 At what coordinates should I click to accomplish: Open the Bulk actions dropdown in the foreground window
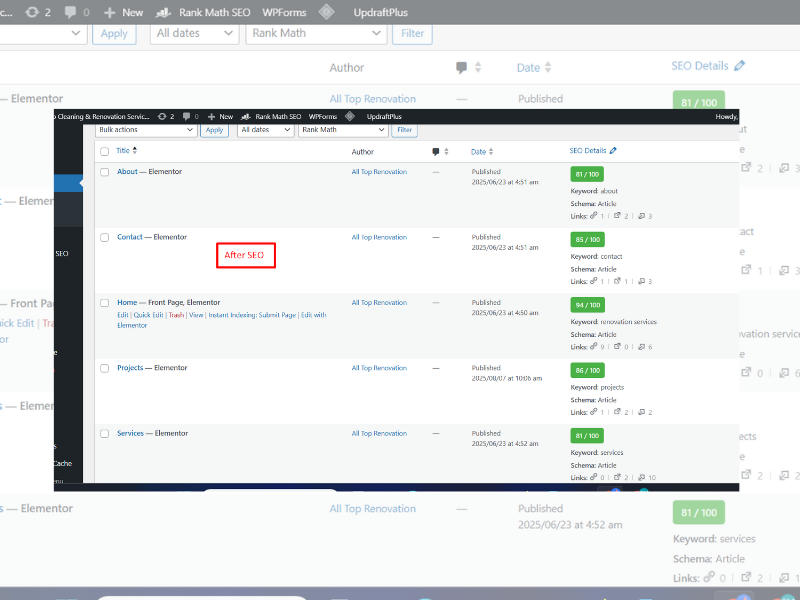click(x=146, y=130)
